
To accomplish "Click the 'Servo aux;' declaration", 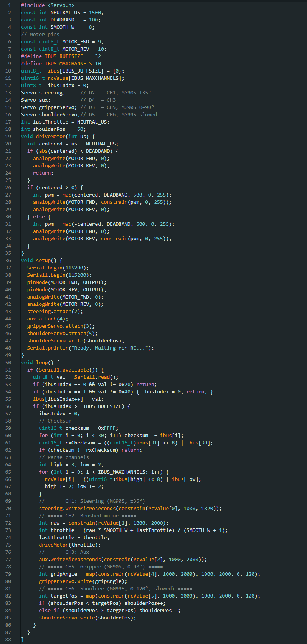I will (x=36, y=100).
